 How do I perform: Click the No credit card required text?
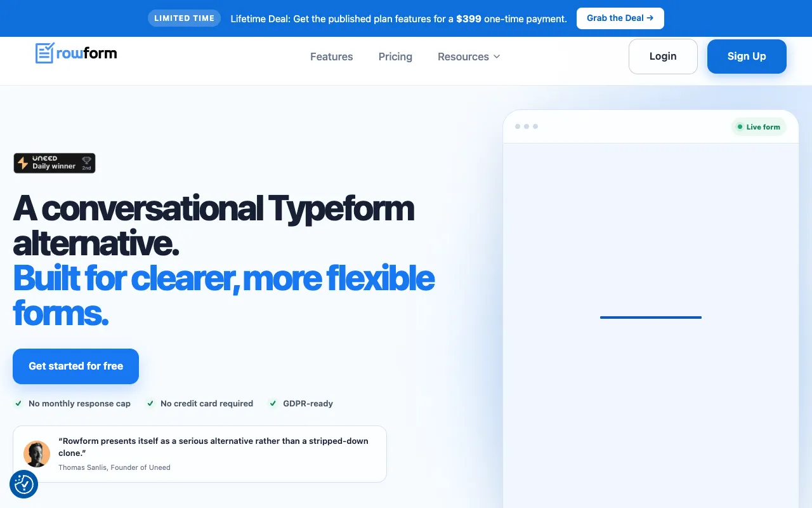[207, 404]
